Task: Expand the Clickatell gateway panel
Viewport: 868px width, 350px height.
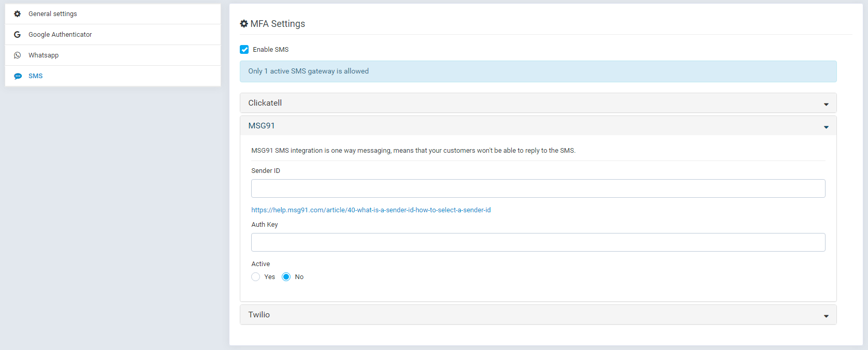Action: [x=538, y=103]
